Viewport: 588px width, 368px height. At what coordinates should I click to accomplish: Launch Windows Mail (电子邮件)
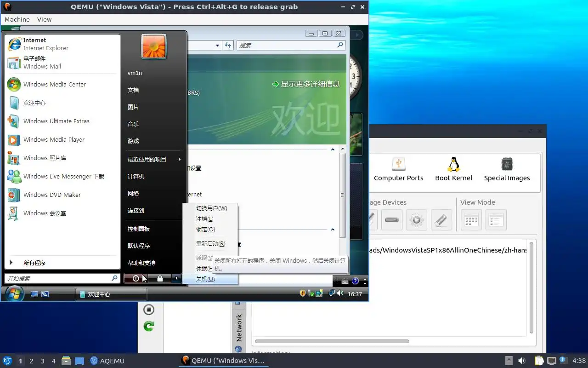(x=62, y=63)
